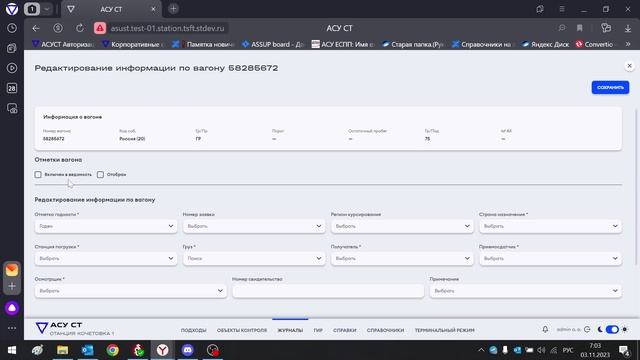640x360 pixels.
Task: Open the mail icon in browser sidebar
Action: 12,270
